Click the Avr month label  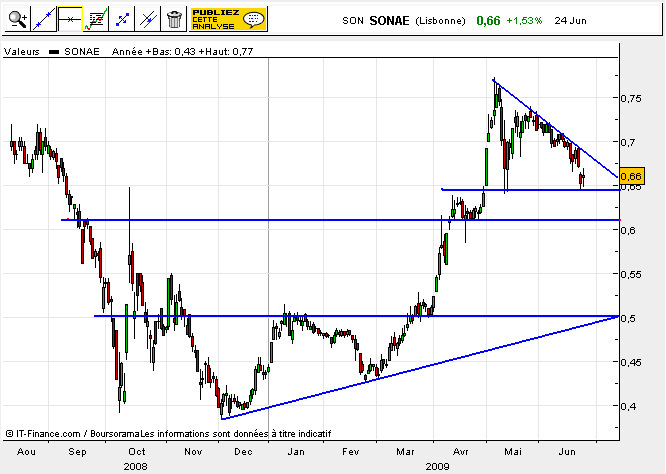460,451
